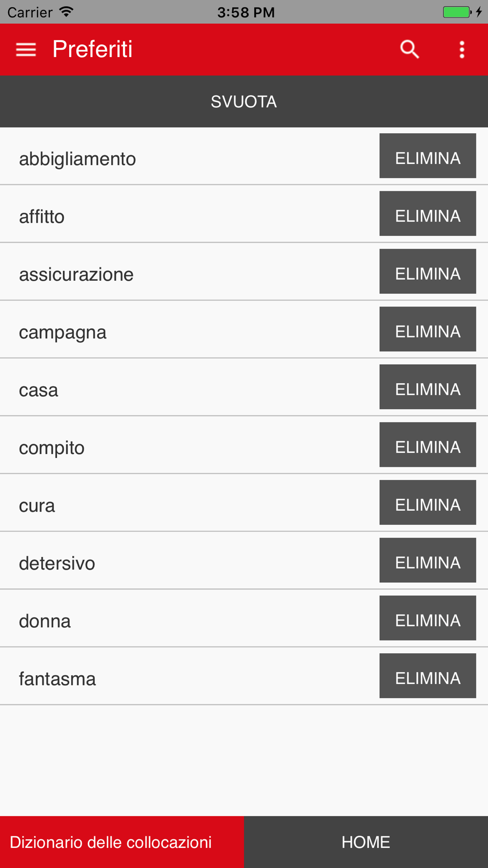Viewport: 488px width, 868px height.
Task: Go to the HOME tab
Action: point(366,842)
